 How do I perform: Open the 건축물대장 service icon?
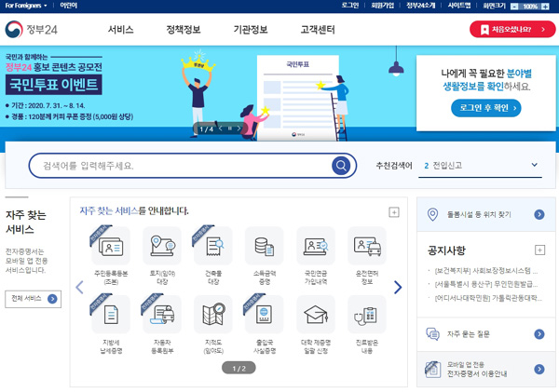(213, 246)
